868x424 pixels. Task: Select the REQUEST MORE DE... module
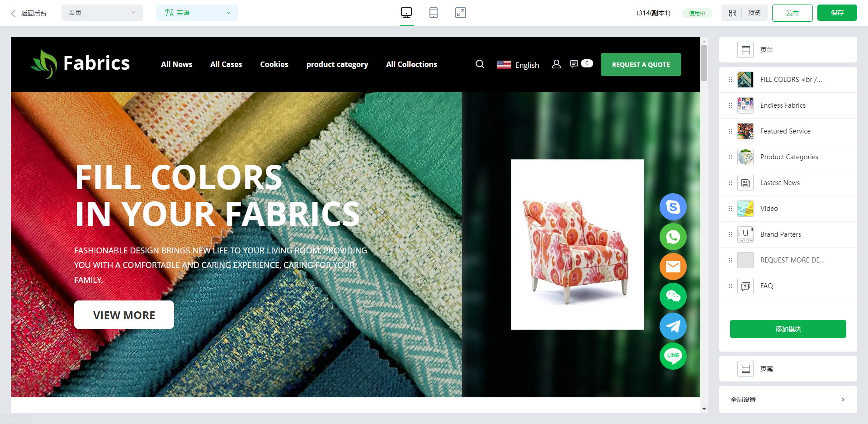[788, 260]
